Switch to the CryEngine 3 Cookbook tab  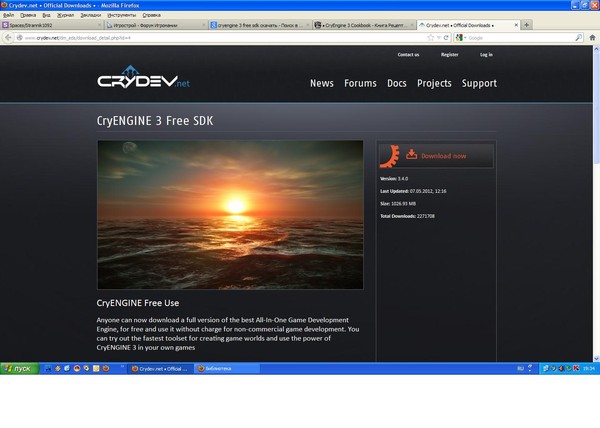coord(364,25)
